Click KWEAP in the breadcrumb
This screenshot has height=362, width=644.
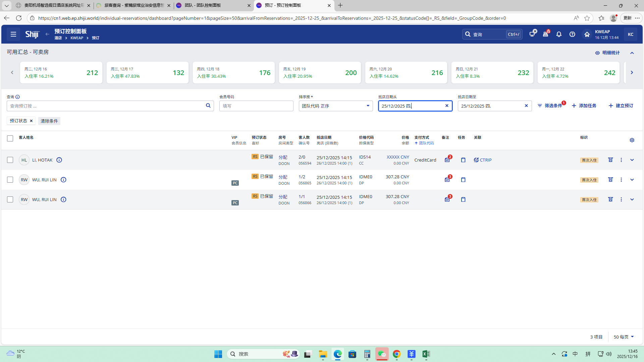pos(77,38)
